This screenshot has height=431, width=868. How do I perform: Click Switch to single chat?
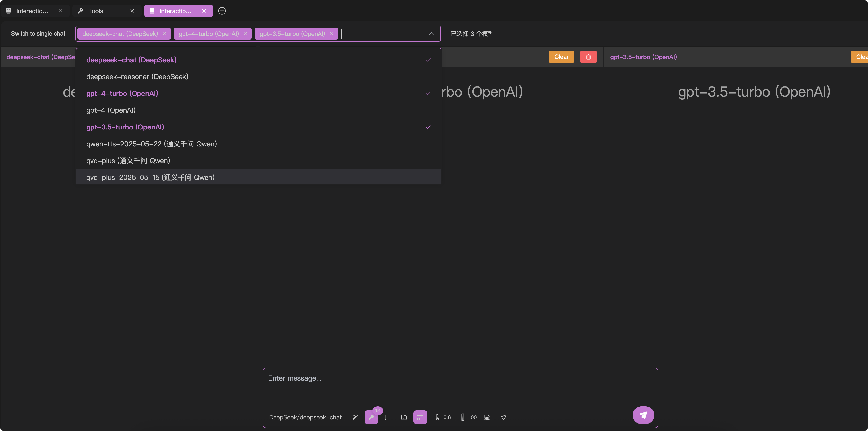38,34
